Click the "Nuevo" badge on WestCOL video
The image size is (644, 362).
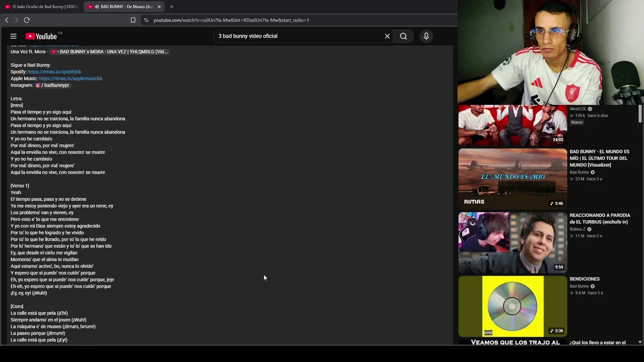[x=577, y=122]
